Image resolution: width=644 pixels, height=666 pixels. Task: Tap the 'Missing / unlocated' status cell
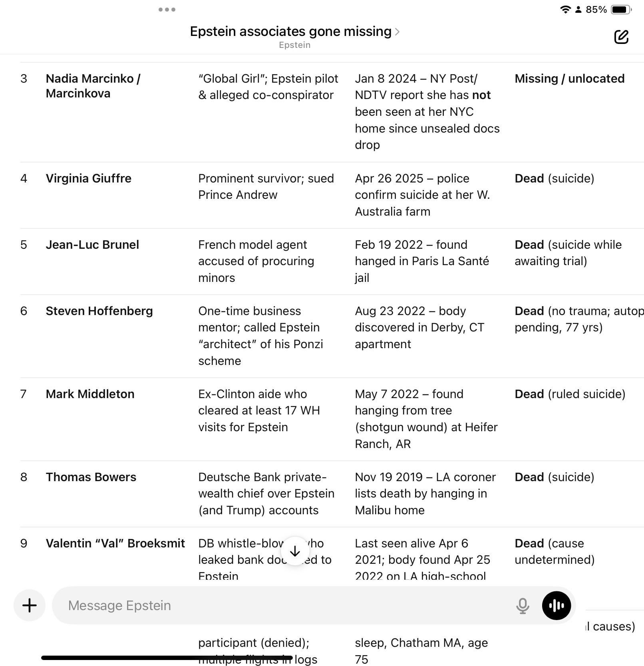click(x=569, y=79)
